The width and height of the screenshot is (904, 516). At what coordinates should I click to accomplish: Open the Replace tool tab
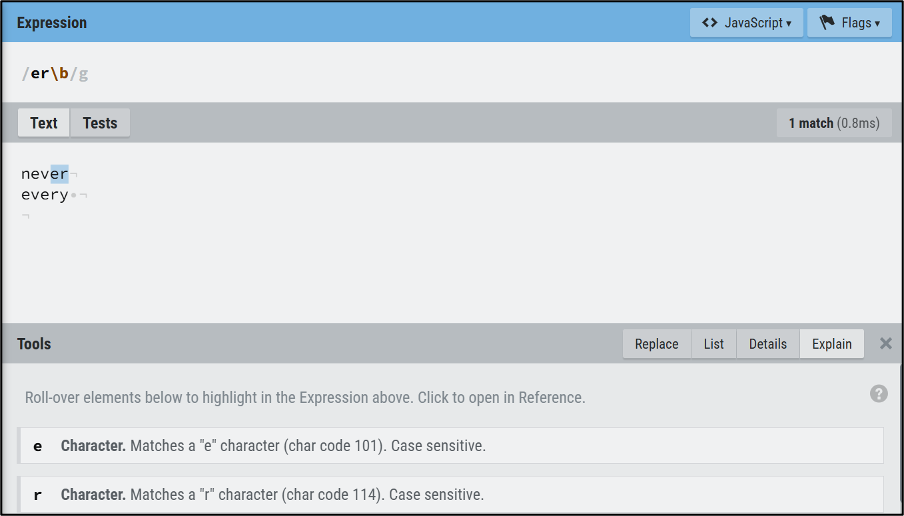pyautogui.click(x=657, y=344)
